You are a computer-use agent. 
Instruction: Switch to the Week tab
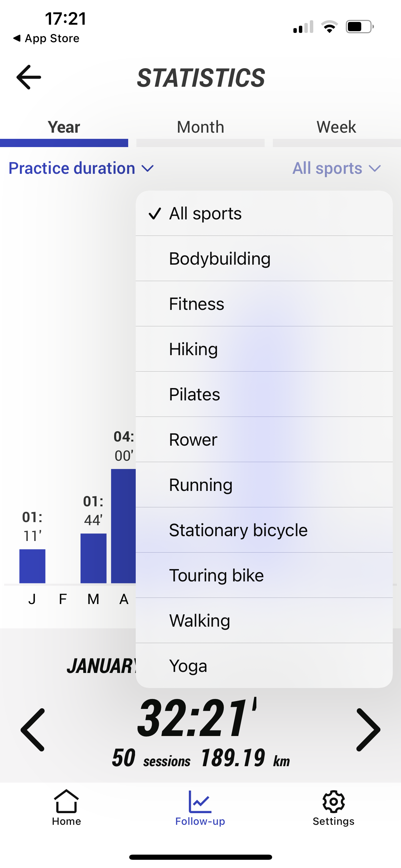[x=336, y=128]
